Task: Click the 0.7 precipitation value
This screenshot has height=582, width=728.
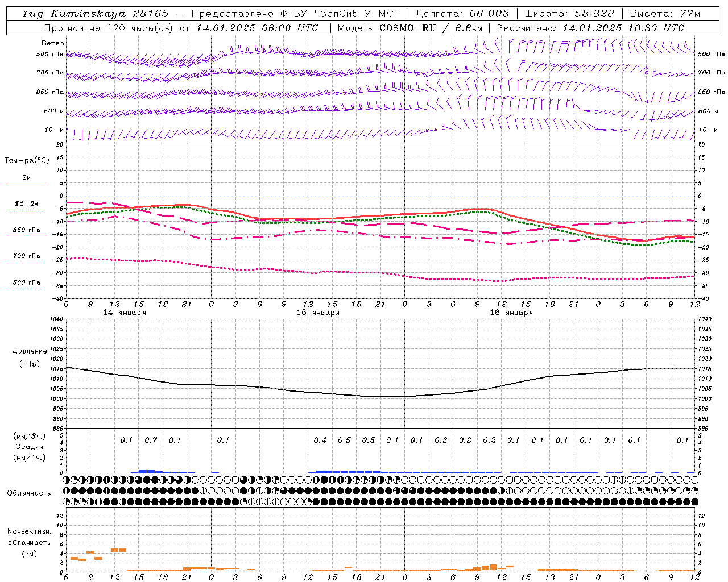Action: coord(151,440)
